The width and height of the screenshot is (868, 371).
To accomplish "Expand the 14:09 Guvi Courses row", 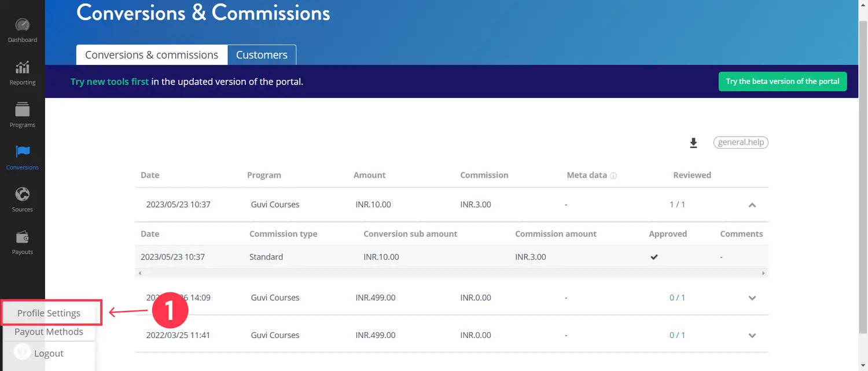I will 752,298.
